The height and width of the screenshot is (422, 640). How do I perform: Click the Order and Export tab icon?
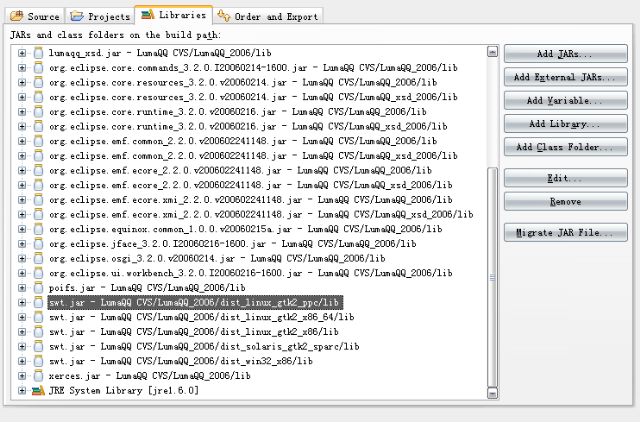pos(224,16)
